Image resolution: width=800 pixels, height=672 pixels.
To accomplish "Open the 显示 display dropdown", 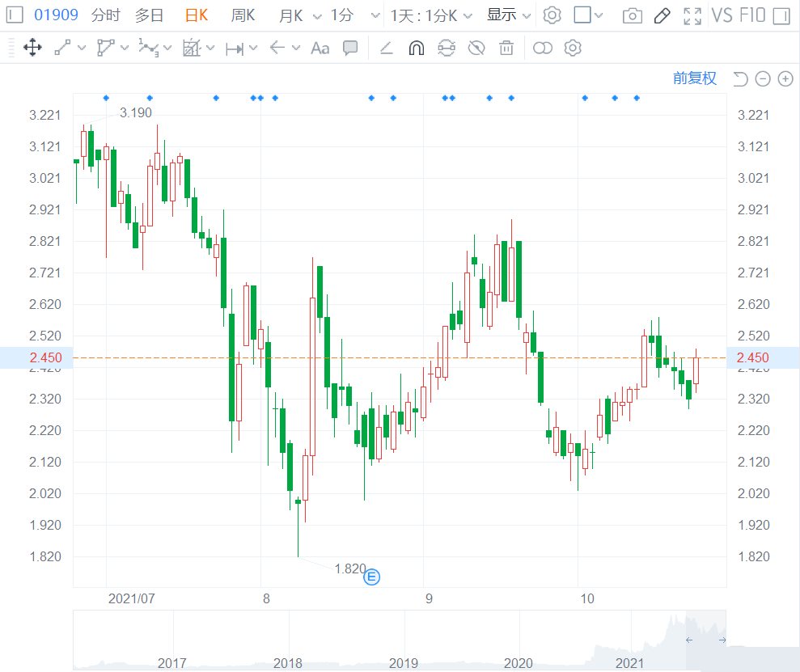I will (509, 15).
